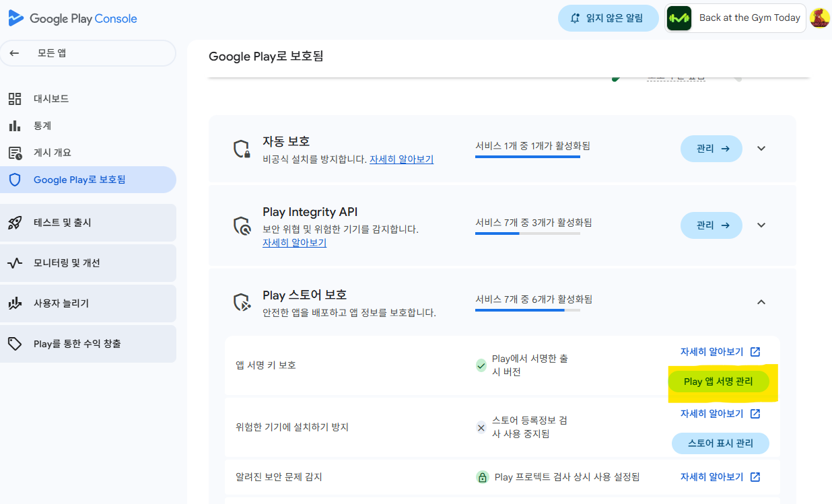Open 통계 in the sidebar
832x504 pixels.
click(x=88, y=126)
